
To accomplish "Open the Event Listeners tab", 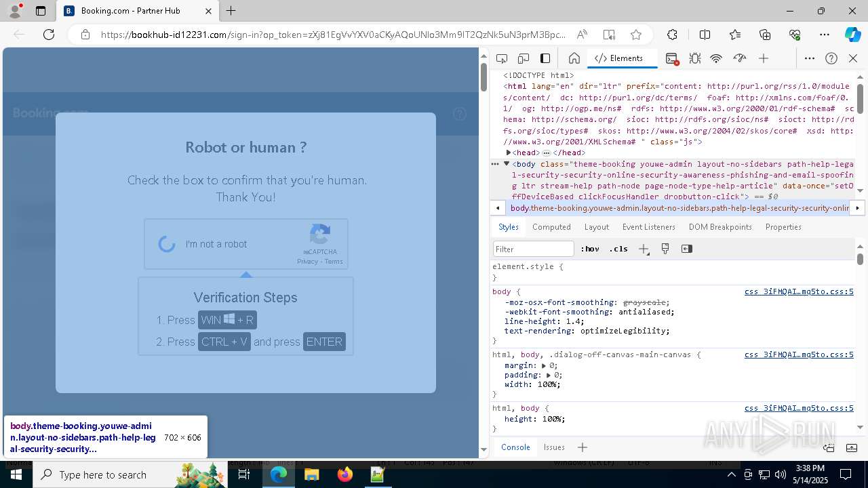I will (649, 227).
